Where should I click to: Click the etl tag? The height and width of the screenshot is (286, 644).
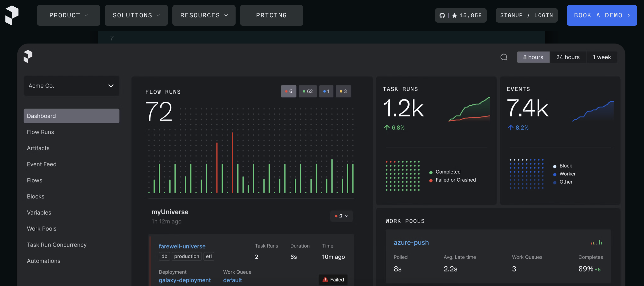pyautogui.click(x=209, y=256)
